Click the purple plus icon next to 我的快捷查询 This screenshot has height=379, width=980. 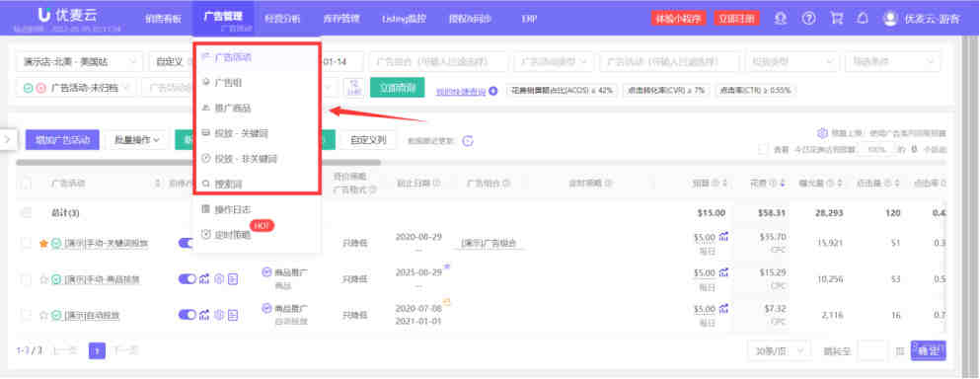(x=493, y=91)
